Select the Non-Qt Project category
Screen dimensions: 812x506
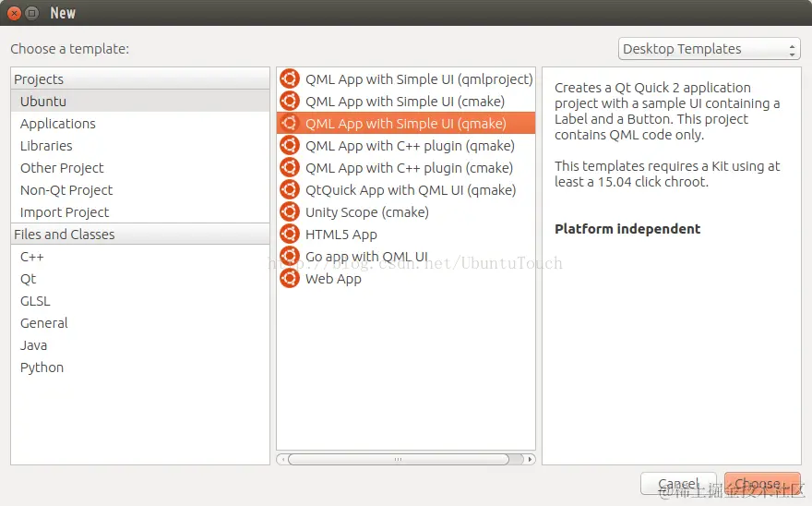tap(140, 190)
